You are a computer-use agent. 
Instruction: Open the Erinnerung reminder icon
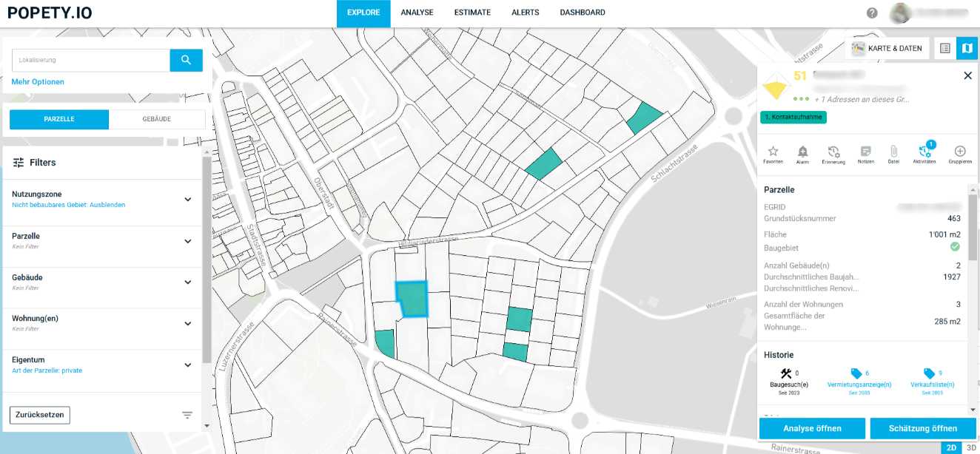point(833,151)
